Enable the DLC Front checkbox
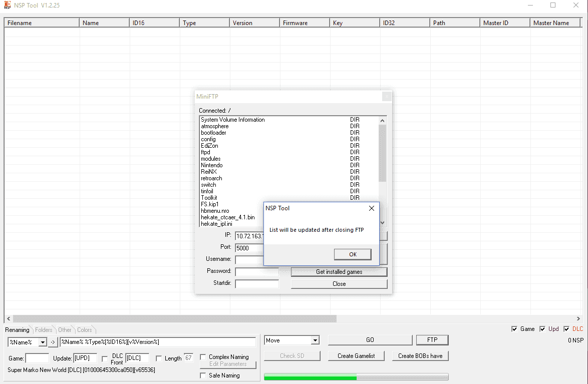588x384 pixels. (x=105, y=359)
